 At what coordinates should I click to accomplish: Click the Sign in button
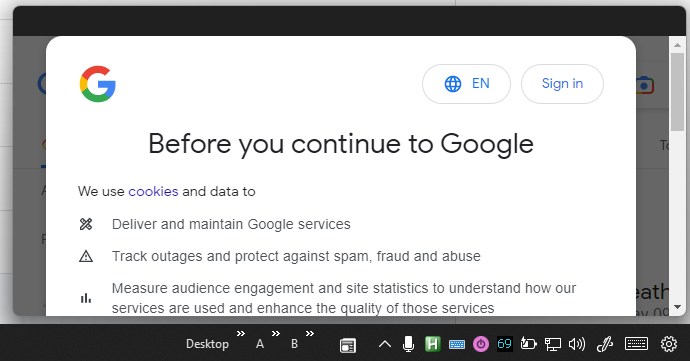click(x=562, y=84)
